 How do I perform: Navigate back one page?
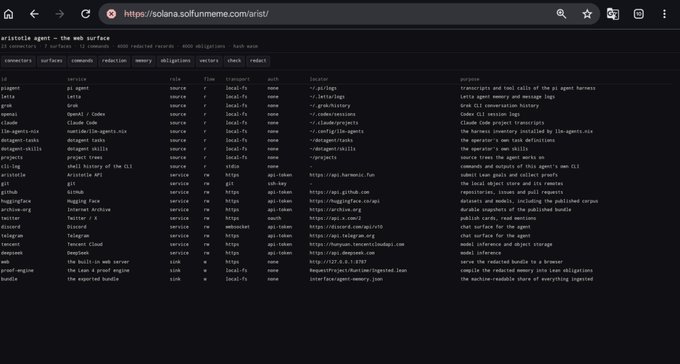34,14
